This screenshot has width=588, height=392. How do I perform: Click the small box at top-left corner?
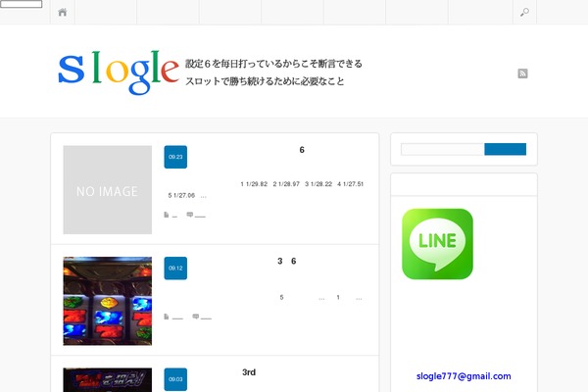pos(21,4)
